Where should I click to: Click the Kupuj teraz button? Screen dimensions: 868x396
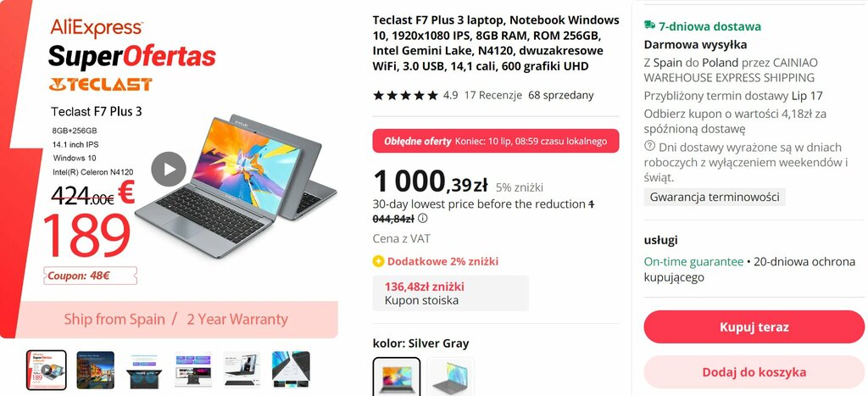[754, 326]
